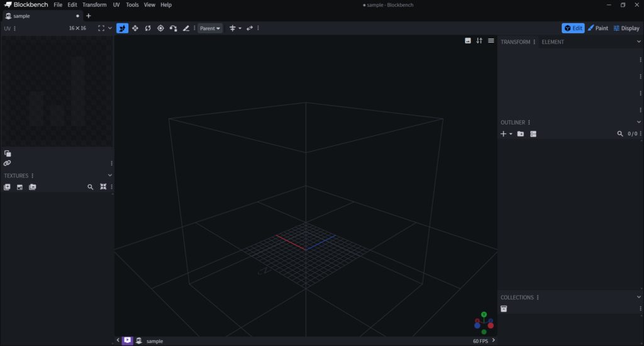The image size is (644, 346).
Task: Select the Vertex Snap tool
Action: 173,28
